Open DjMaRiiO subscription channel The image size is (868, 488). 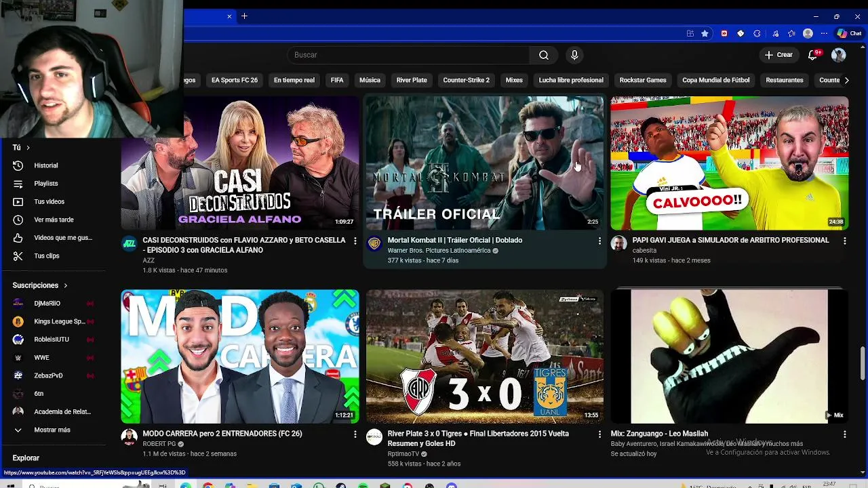(47, 304)
